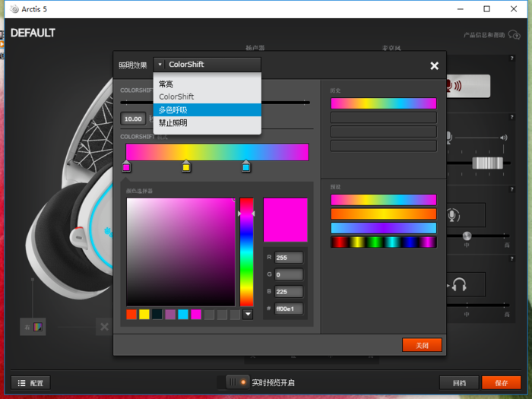
Task: Click the red microphone sound button
Action: tap(468, 86)
